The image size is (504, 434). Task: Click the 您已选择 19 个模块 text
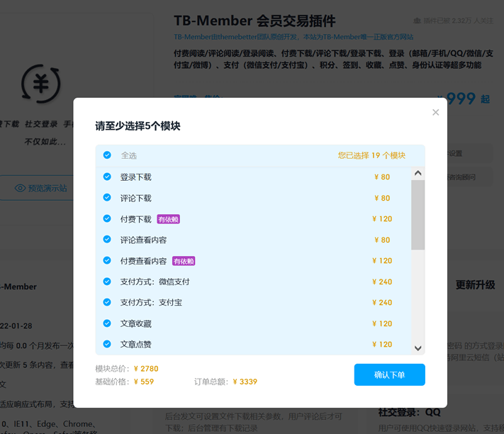pos(371,155)
